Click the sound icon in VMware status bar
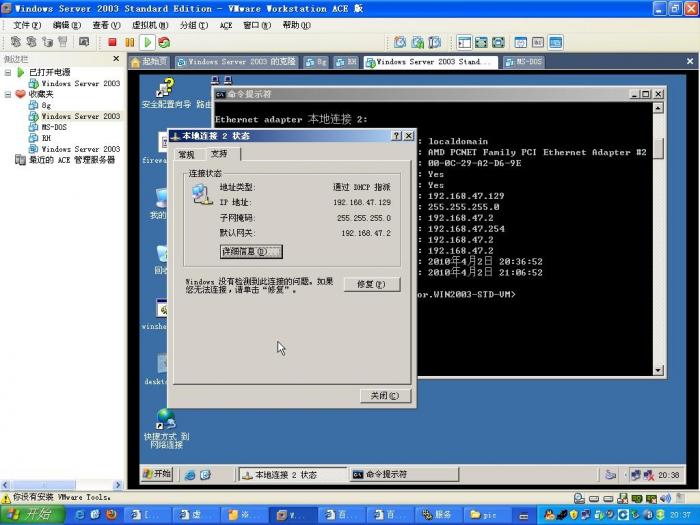Image resolution: width=700 pixels, height=525 pixels. point(665,498)
